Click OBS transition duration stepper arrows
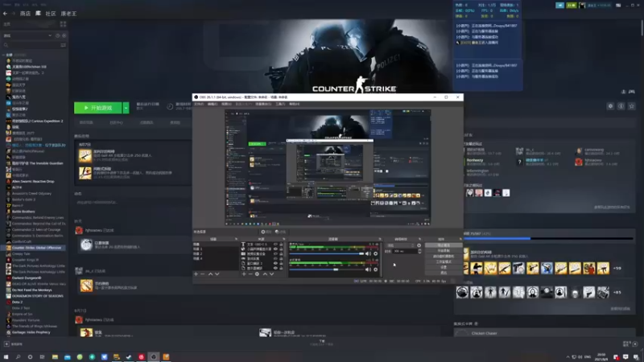 (419, 251)
